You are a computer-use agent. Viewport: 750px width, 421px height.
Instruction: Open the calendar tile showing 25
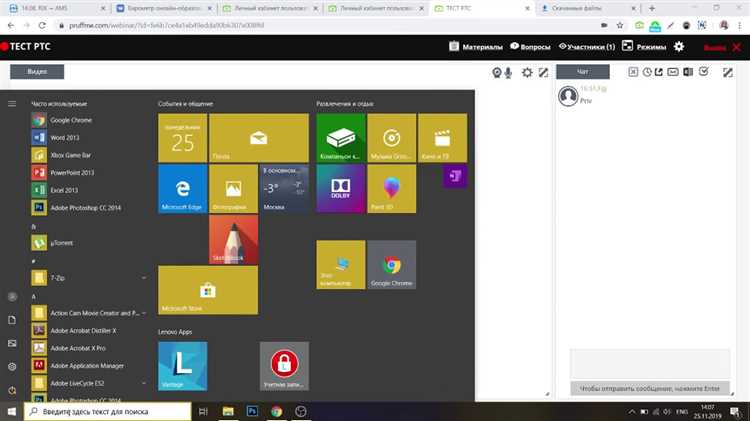pos(183,138)
